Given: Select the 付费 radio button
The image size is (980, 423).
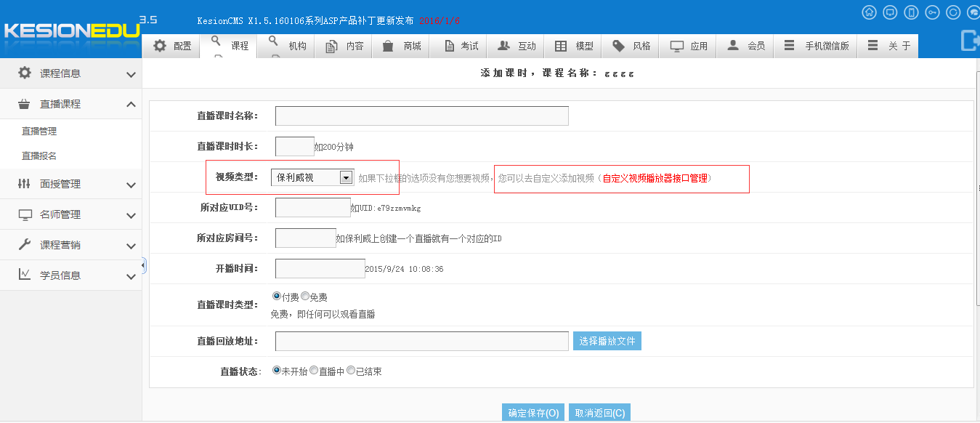Looking at the screenshot, I should pos(277,297).
